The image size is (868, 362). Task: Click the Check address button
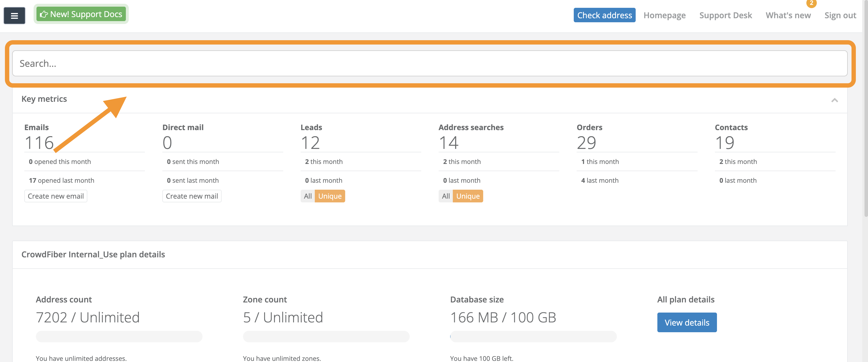tap(604, 15)
